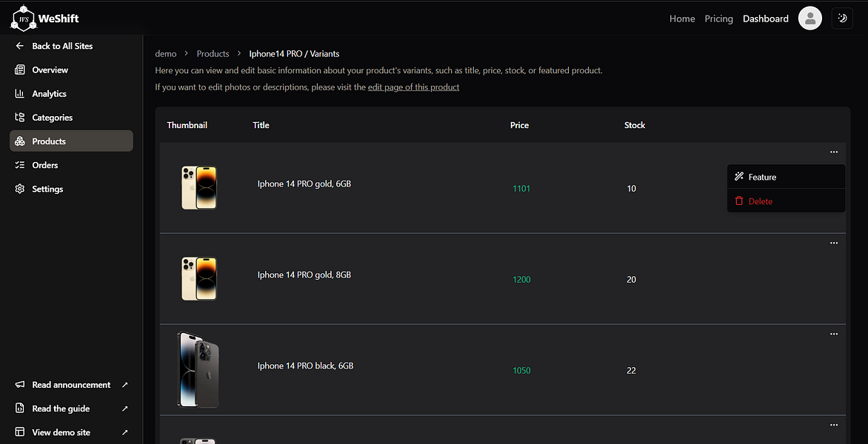Click the black iPhone 14 PRO thumbnail
The width and height of the screenshot is (868, 444).
pyautogui.click(x=198, y=369)
